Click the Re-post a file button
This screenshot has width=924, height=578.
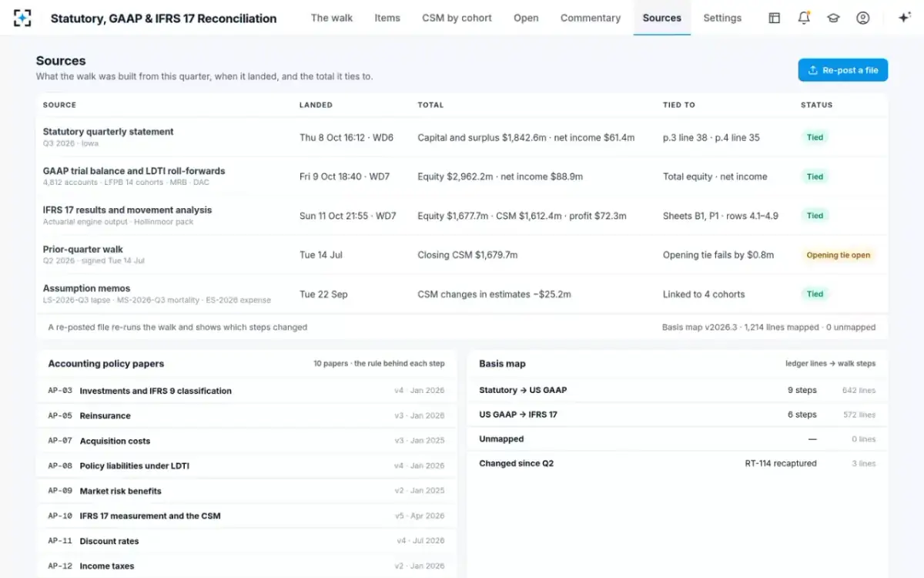[x=843, y=70]
